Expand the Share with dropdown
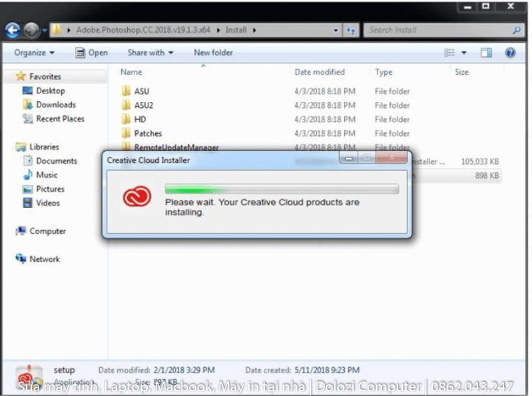 [x=150, y=53]
